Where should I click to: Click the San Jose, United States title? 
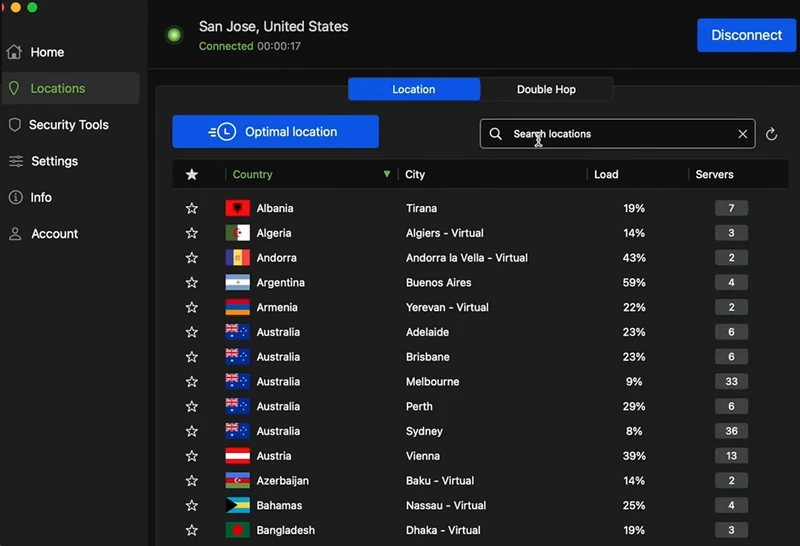[x=273, y=27]
